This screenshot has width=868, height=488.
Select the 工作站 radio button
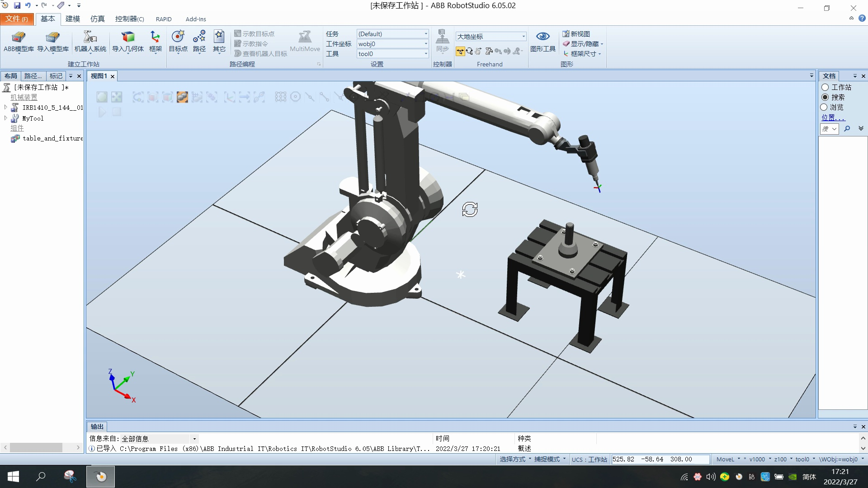pyautogui.click(x=825, y=87)
